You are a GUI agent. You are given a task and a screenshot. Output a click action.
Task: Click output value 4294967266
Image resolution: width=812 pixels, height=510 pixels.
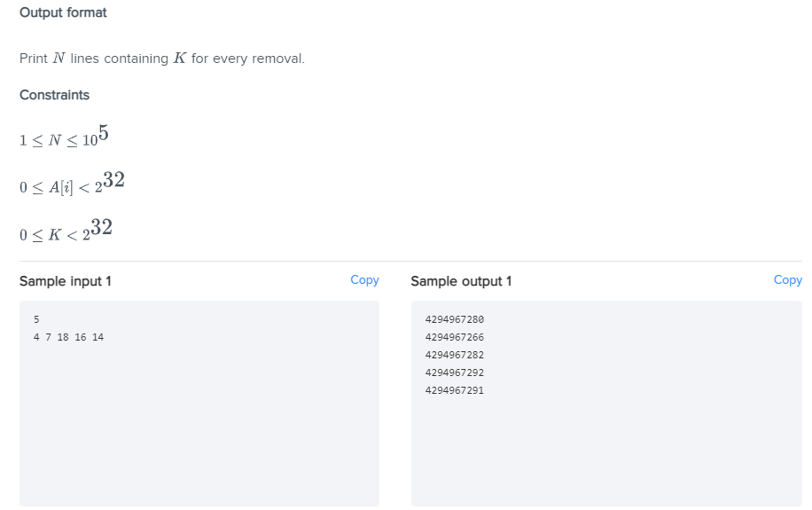point(454,337)
